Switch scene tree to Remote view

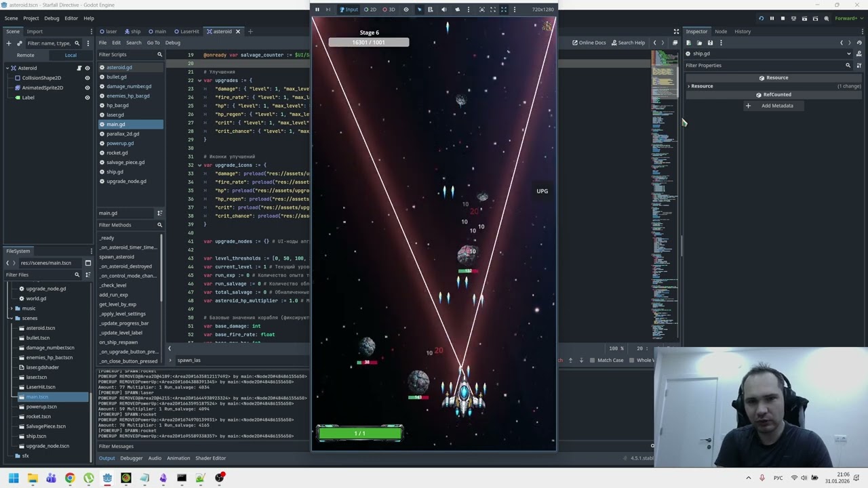[x=25, y=55]
